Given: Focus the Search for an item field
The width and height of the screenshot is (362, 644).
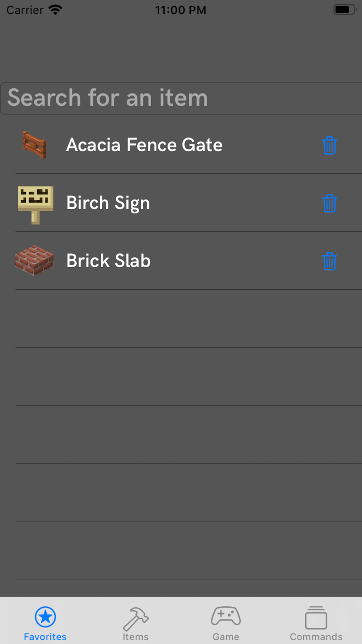Looking at the screenshot, I should tap(181, 99).
